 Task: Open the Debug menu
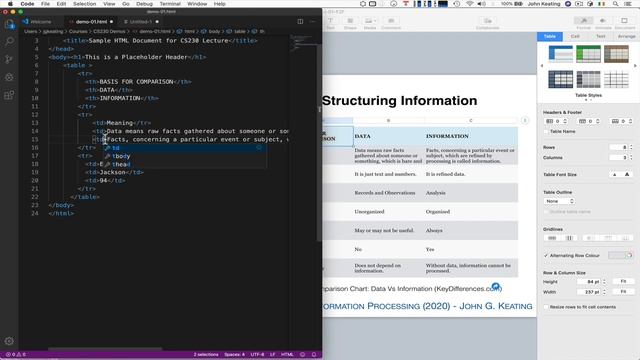[x=144, y=4]
